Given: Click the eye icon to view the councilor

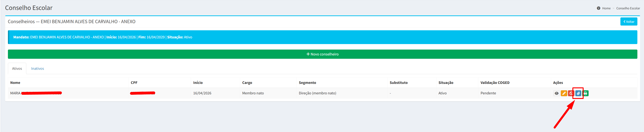Looking at the screenshot, I should pos(557,93).
